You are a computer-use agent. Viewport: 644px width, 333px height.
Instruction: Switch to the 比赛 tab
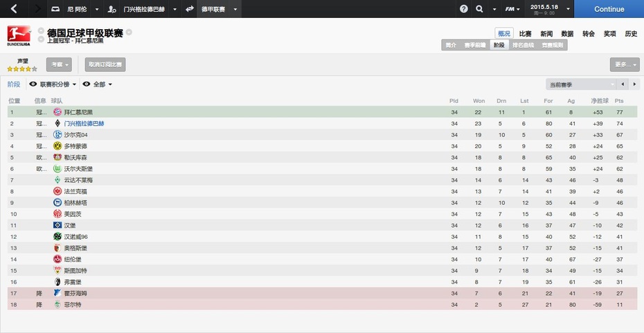pyautogui.click(x=525, y=34)
